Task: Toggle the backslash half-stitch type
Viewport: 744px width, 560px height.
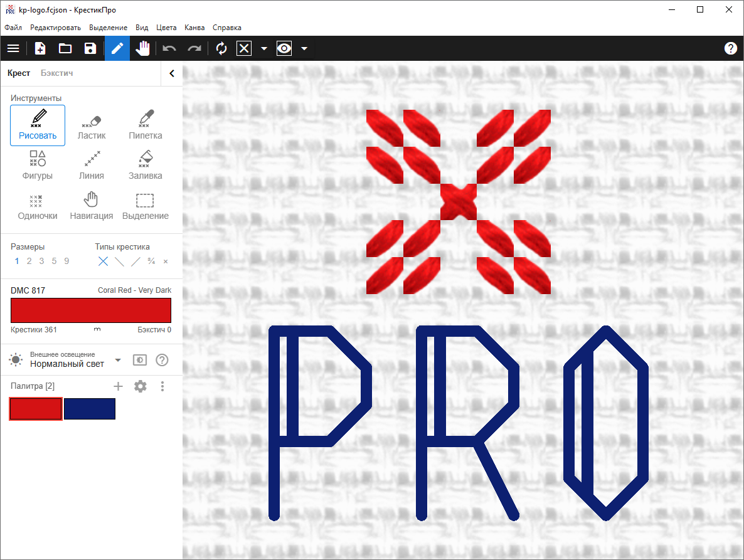Action: [x=119, y=262]
